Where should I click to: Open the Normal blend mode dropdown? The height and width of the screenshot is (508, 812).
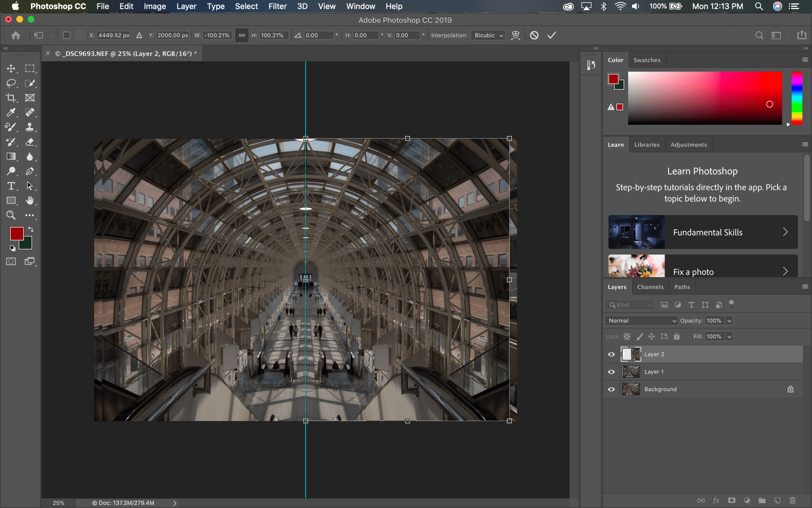coord(641,321)
